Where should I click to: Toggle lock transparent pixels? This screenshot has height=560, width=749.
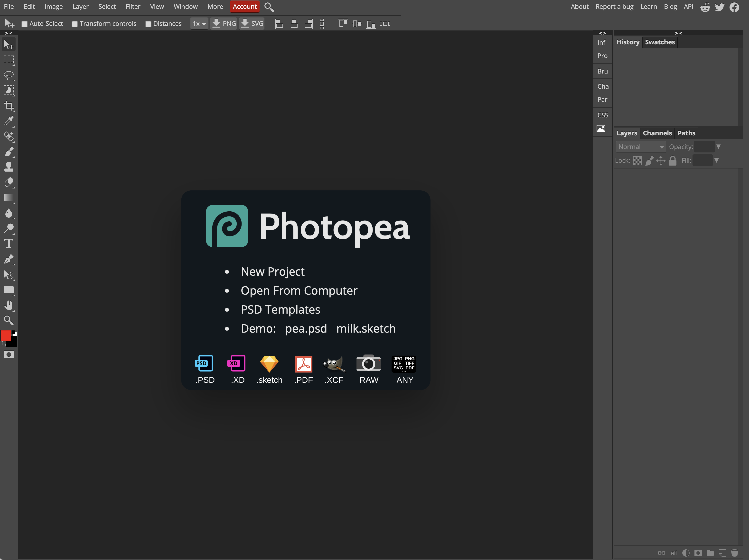coord(637,160)
